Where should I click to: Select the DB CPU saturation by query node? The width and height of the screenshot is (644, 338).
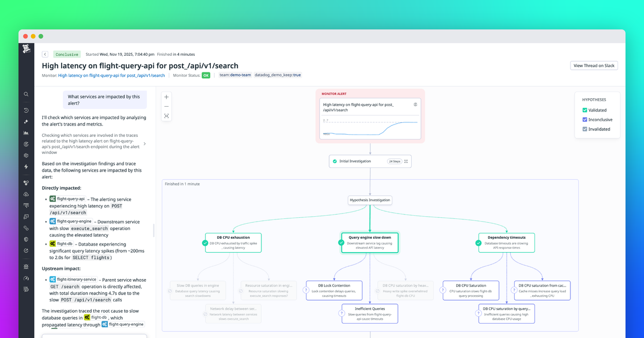(507, 313)
